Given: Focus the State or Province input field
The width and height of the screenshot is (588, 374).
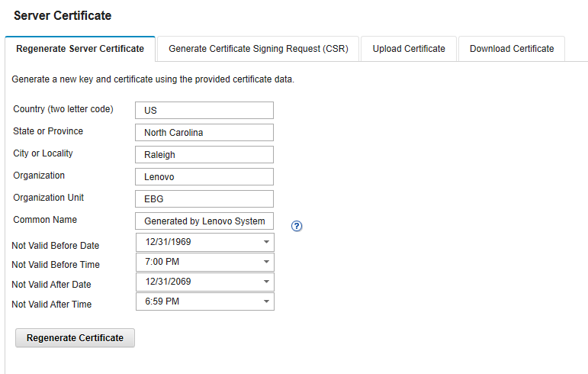Looking at the screenshot, I should [x=204, y=133].
